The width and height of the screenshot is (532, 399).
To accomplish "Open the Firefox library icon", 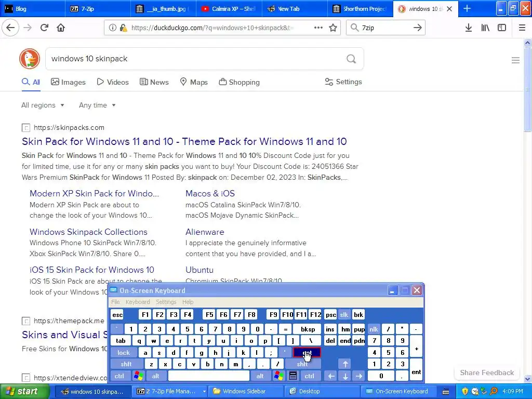I will tap(485, 28).
